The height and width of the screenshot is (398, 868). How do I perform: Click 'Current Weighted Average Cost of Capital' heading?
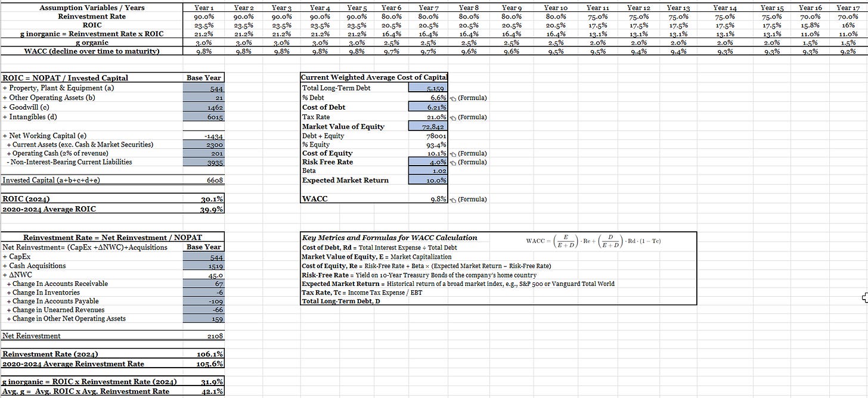374,77
